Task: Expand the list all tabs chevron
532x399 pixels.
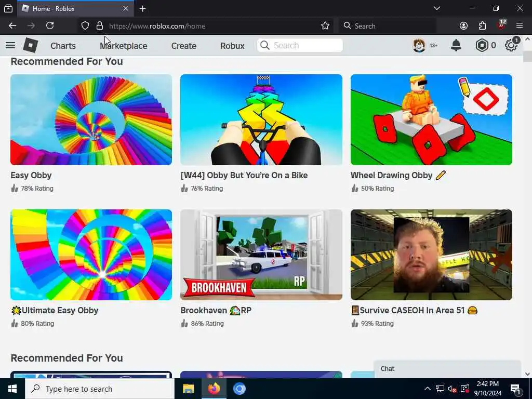Action: point(436,8)
